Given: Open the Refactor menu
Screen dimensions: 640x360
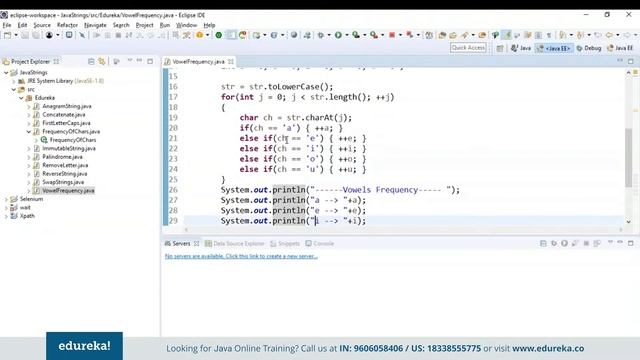Looking at the screenshot, I should click(67, 25).
